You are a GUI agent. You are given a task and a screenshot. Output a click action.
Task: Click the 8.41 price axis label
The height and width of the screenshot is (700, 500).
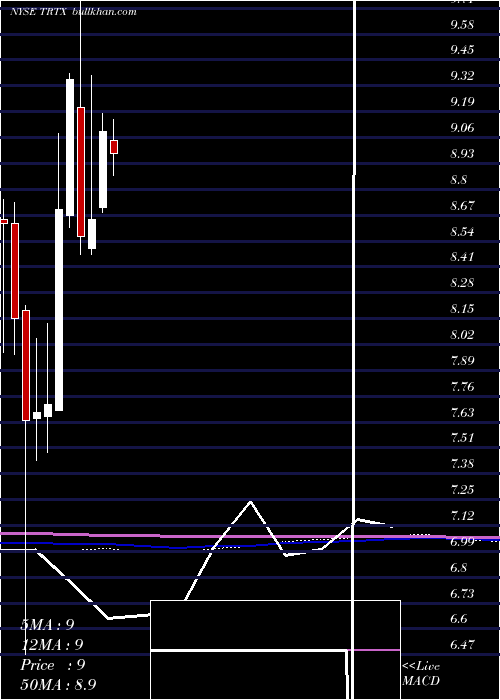point(462,257)
